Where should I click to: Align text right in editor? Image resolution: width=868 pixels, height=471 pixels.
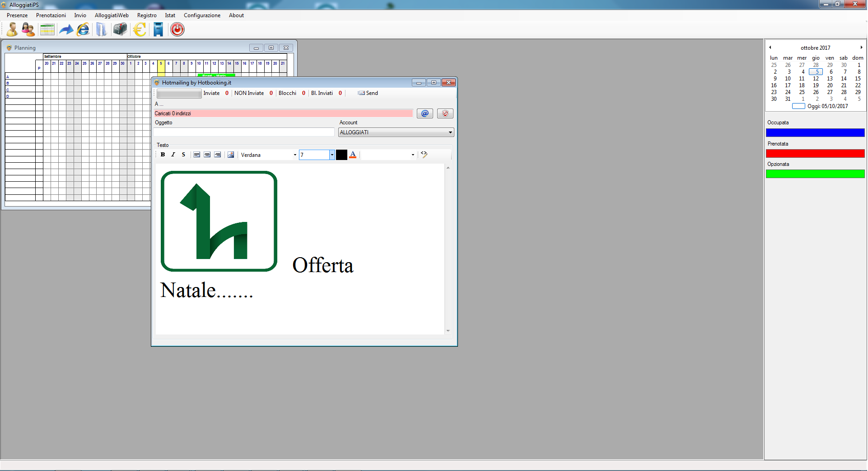(218, 155)
